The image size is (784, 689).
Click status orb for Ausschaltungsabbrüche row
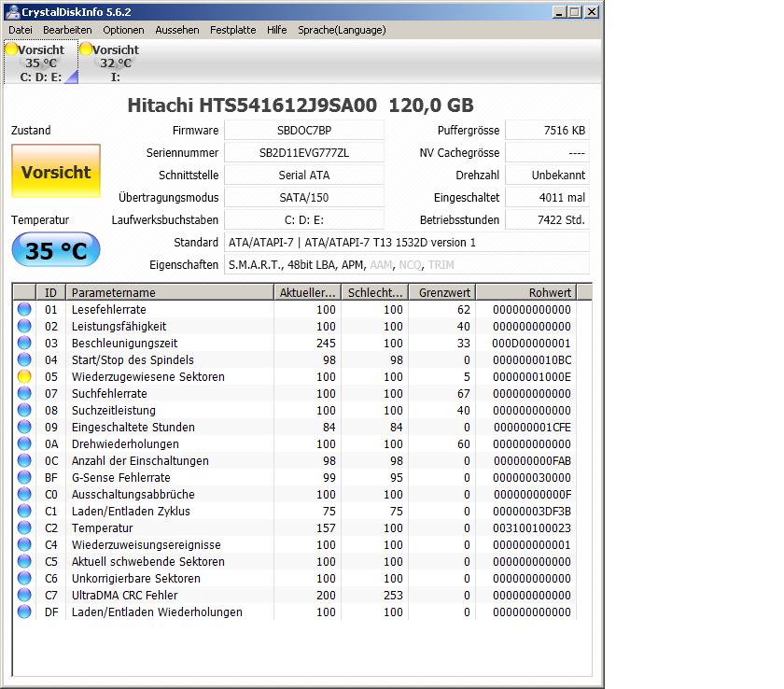tap(24, 494)
